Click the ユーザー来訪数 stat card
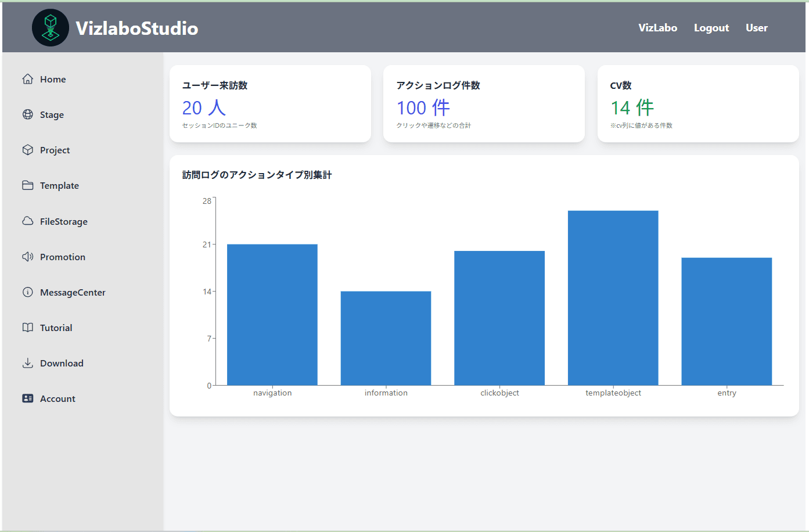Image resolution: width=809 pixels, height=532 pixels. [270, 103]
